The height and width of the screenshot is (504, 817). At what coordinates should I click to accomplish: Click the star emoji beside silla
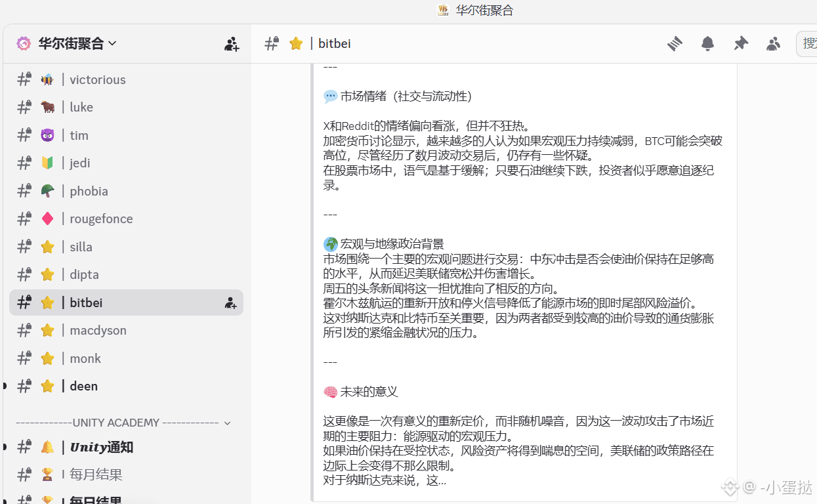point(47,247)
